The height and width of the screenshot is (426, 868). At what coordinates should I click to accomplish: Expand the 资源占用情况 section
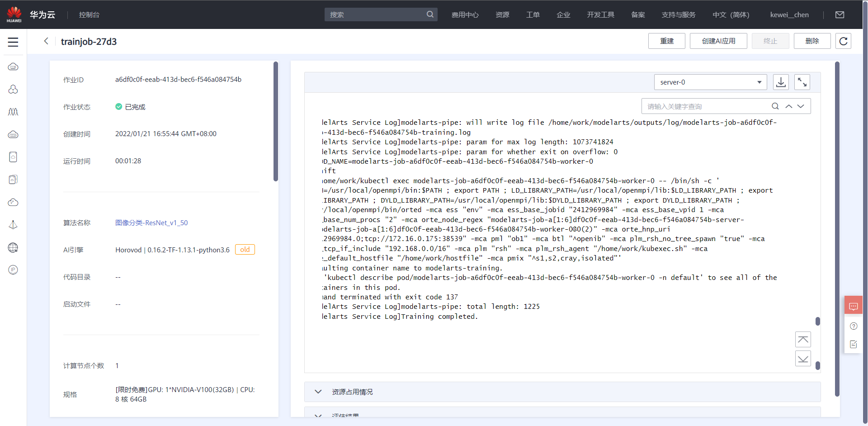point(562,392)
